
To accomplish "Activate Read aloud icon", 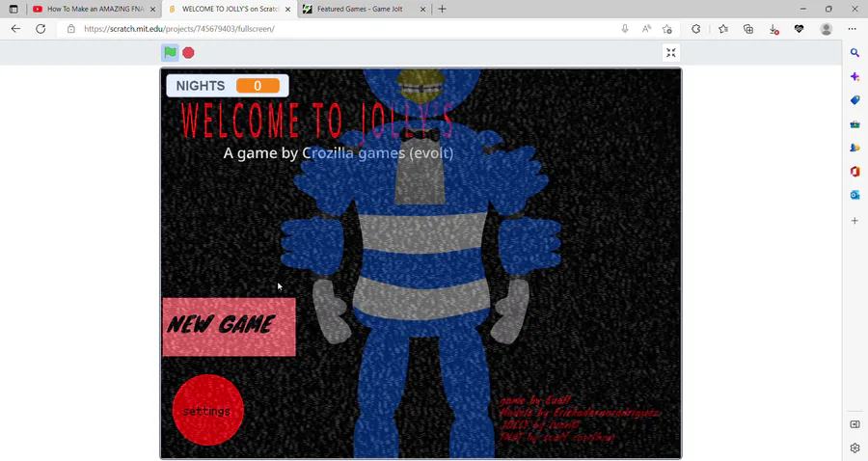I will (646, 29).
